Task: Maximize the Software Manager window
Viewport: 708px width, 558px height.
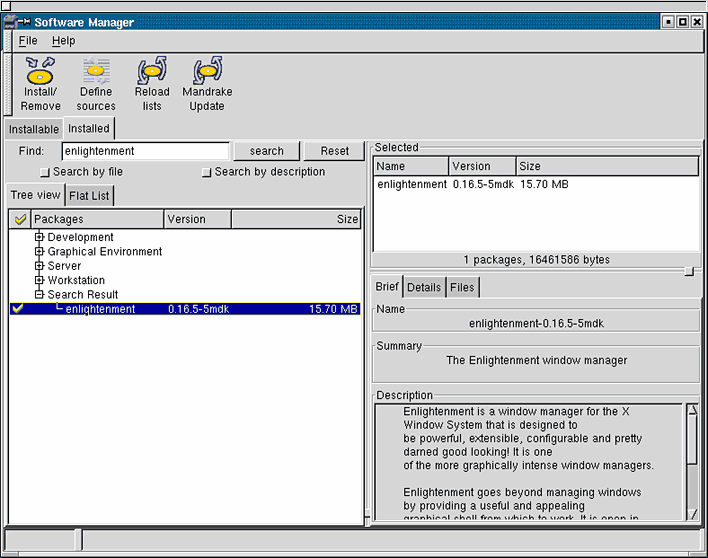Action: [683, 22]
